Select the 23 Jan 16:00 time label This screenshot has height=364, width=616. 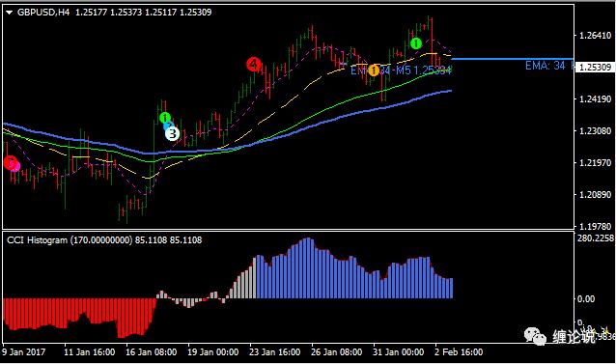[x=274, y=352]
